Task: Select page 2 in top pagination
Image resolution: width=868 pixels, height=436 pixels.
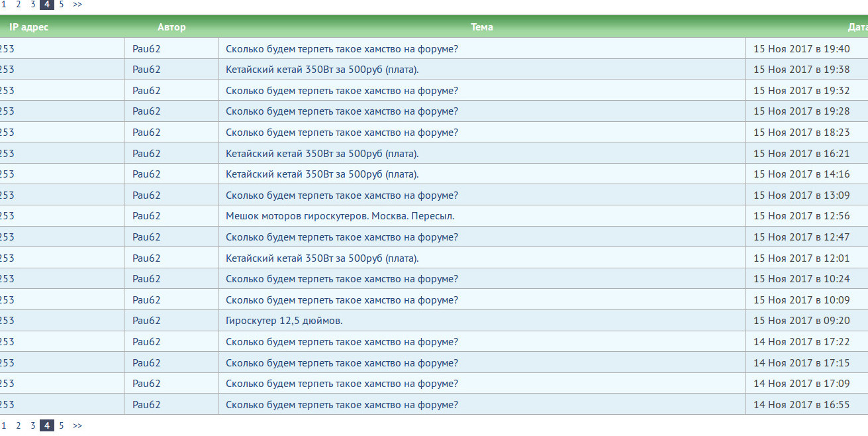Action: point(18,4)
